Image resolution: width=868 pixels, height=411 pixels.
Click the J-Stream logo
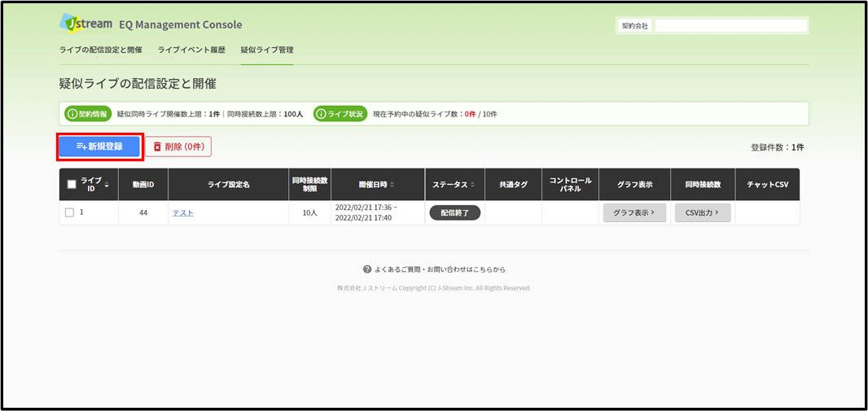pos(85,24)
